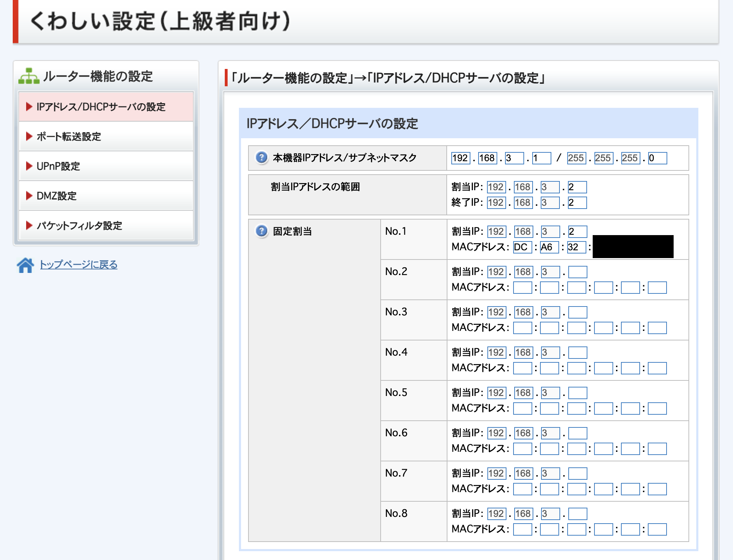Click the home icon beside トップページに戻る

pyautogui.click(x=25, y=265)
